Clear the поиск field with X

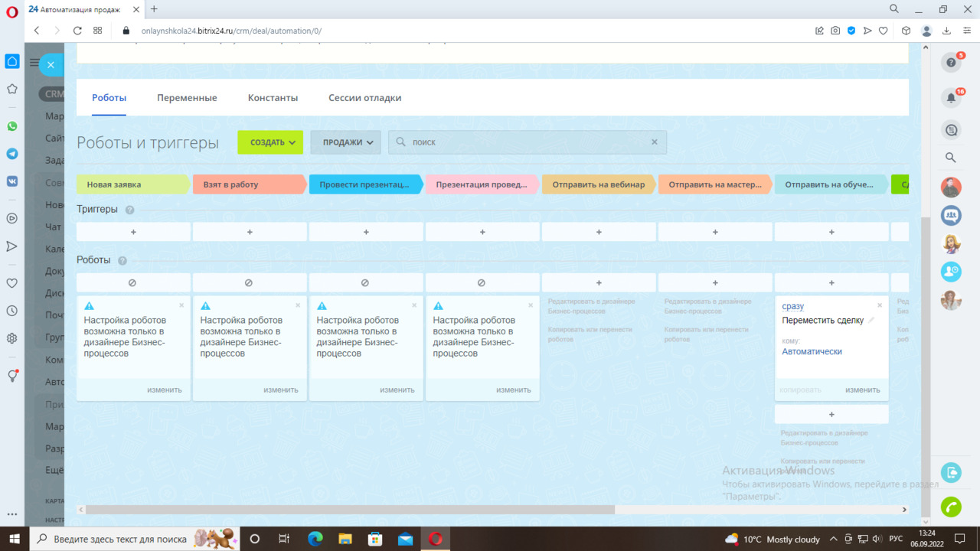[655, 142]
